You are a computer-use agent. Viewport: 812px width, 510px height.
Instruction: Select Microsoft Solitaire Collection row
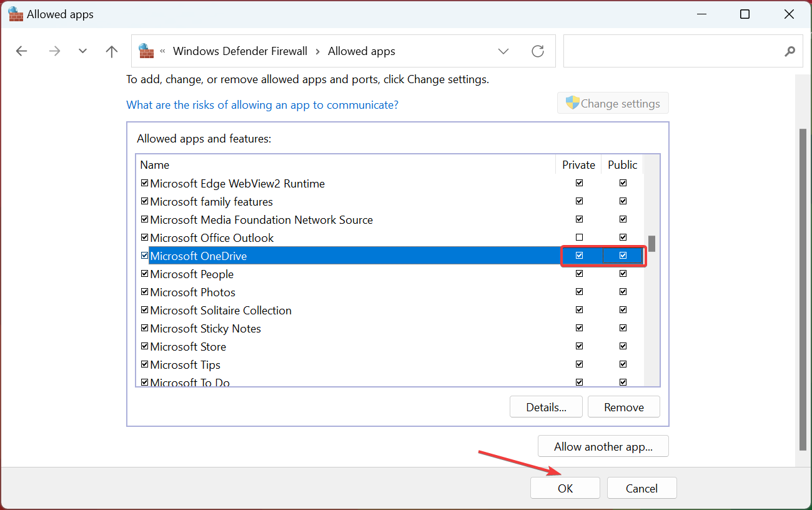coord(390,310)
